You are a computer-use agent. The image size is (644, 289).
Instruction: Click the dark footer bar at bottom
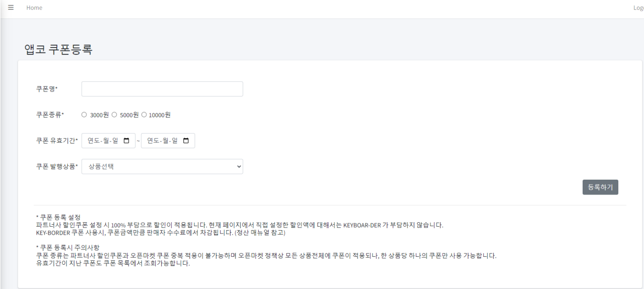pyautogui.click(x=322, y=286)
